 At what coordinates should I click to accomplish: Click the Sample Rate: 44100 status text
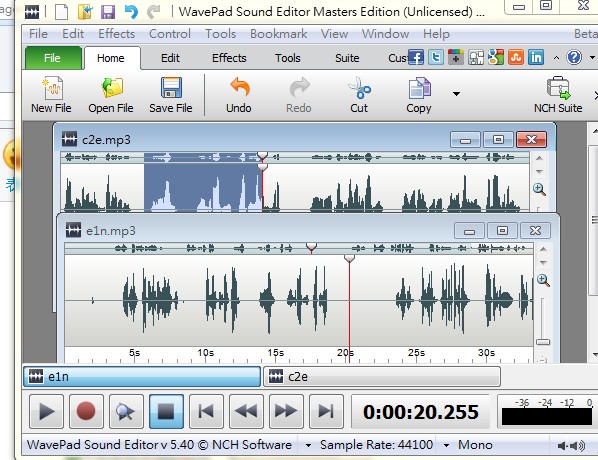(376, 445)
